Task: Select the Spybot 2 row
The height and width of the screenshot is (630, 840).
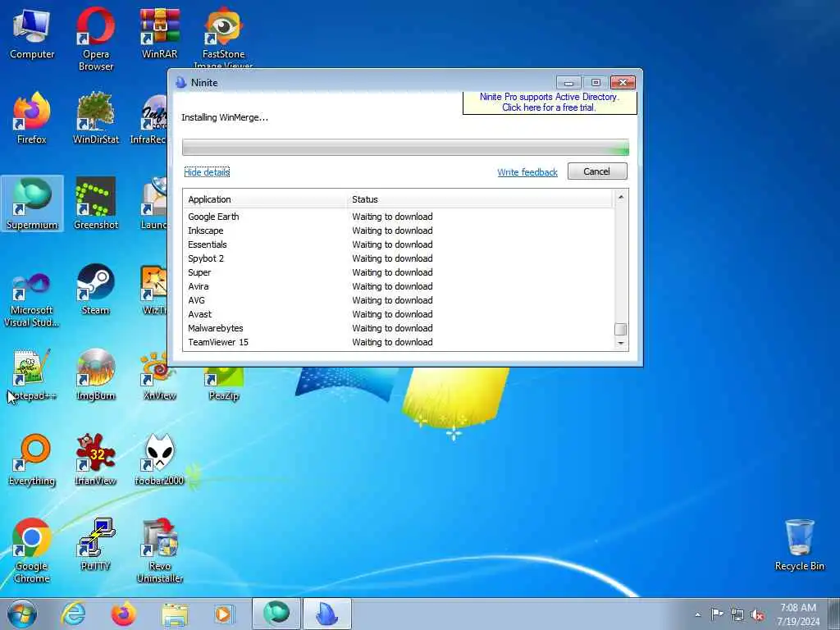Action: [x=399, y=258]
